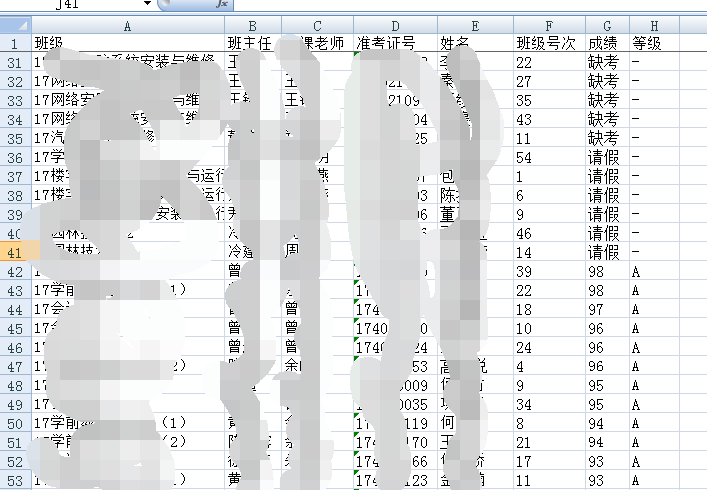This screenshot has height=490, width=707.
Task: Select row 48 header
Action: click(15, 385)
